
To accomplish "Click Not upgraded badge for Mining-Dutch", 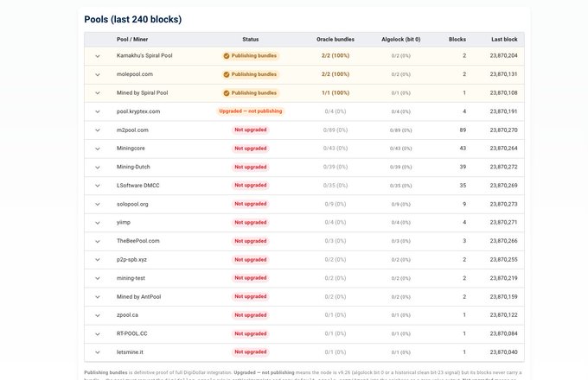I will click(x=251, y=167).
